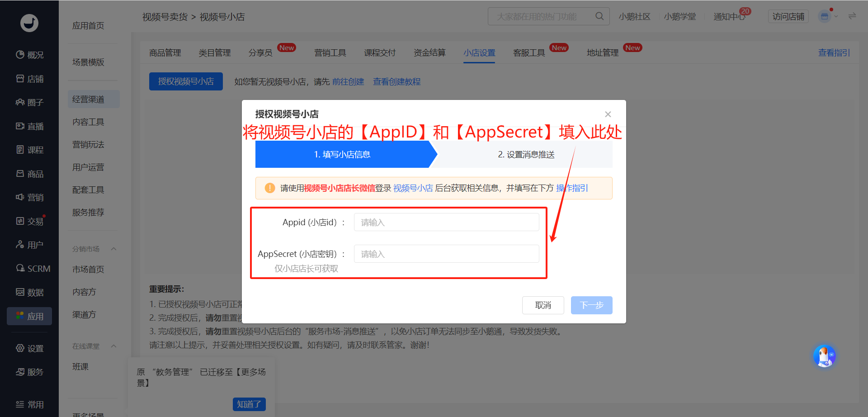Open 设置 settings in sidebar

(29, 348)
